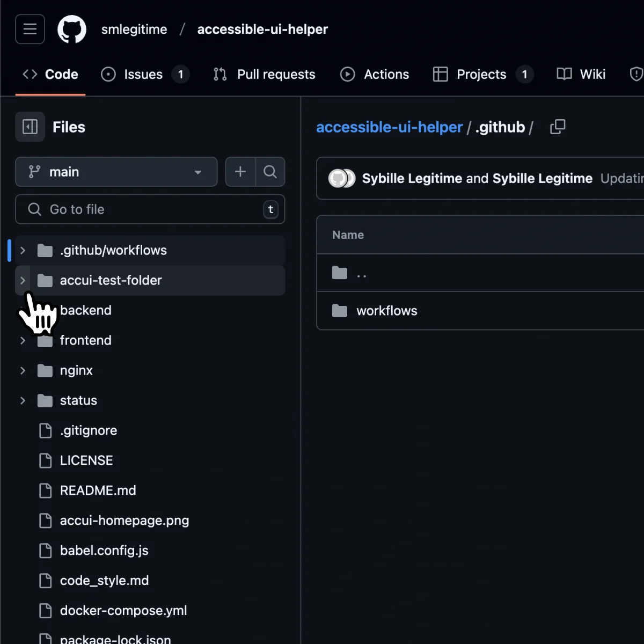
Task: Click accessible-ui-helper breadcrumb link
Action: [x=389, y=127]
